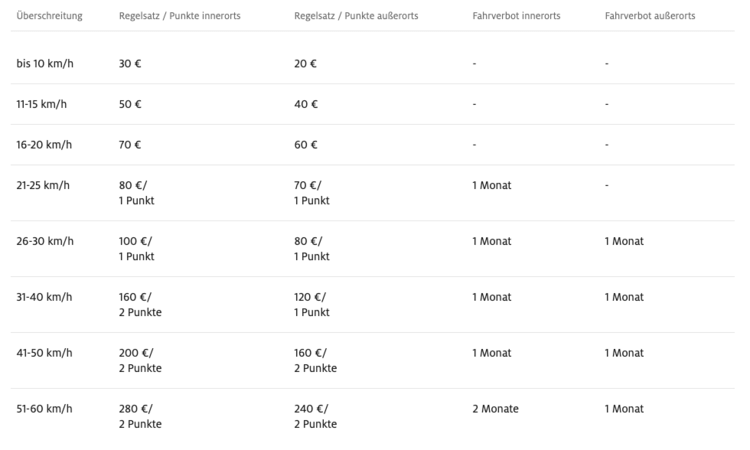The width and height of the screenshot is (750, 450).
Task: Click the 280 €/ 2 Punkte cell
Action: pos(140,416)
